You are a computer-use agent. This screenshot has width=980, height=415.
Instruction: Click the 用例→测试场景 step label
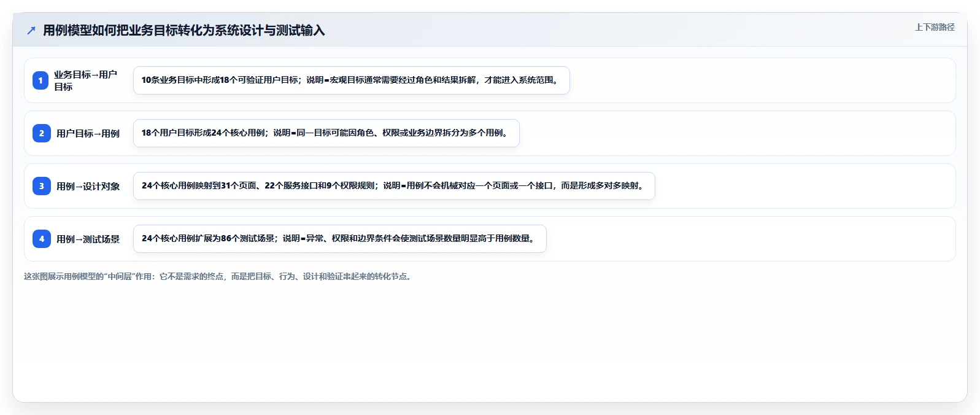click(88, 239)
